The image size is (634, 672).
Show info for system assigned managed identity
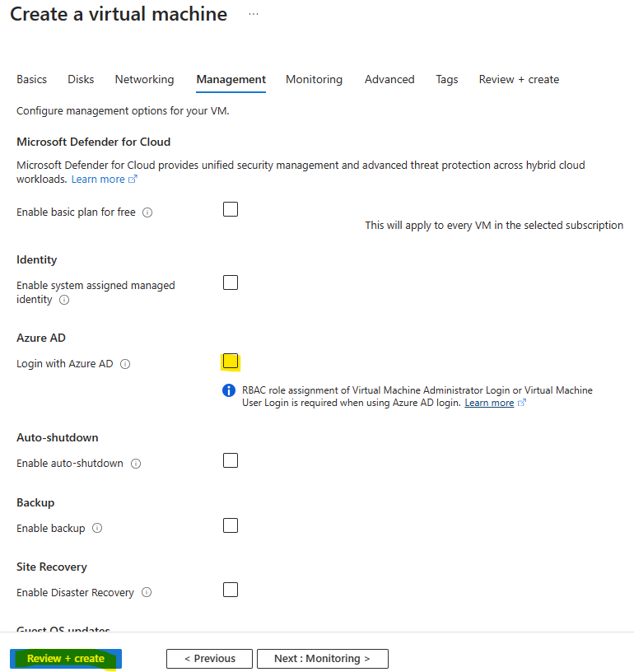click(x=64, y=300)
